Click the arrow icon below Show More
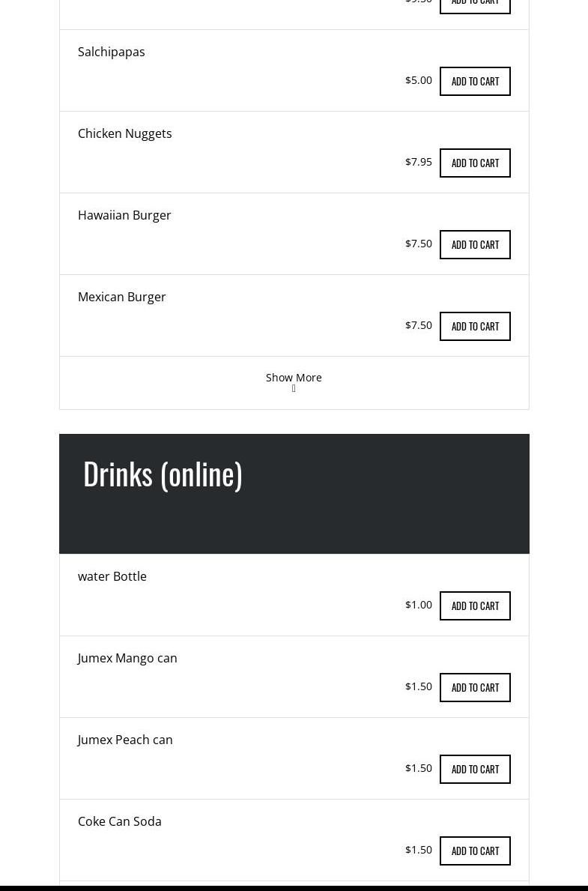This screenshot has width=588, height=891. [294, 389]
